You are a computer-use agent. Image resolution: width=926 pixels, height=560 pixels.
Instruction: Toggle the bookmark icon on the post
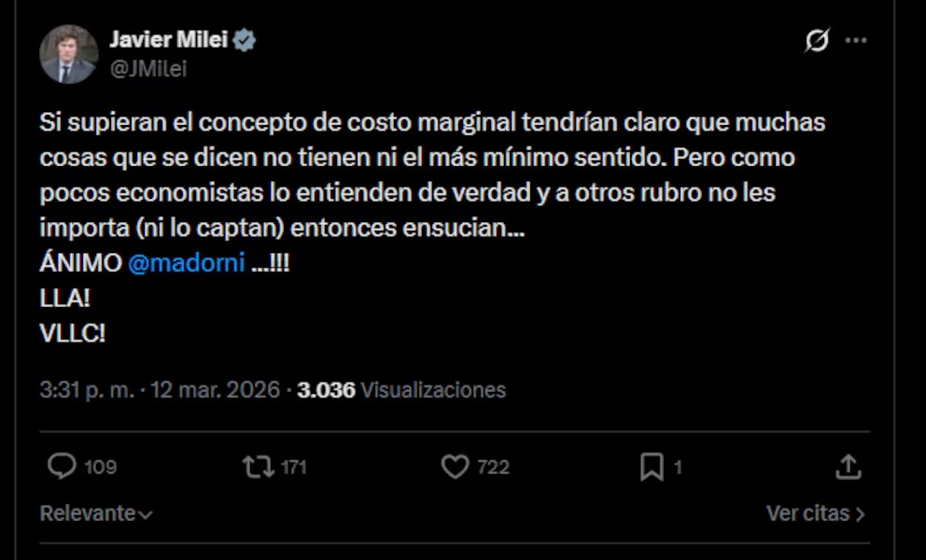[652, 467]
